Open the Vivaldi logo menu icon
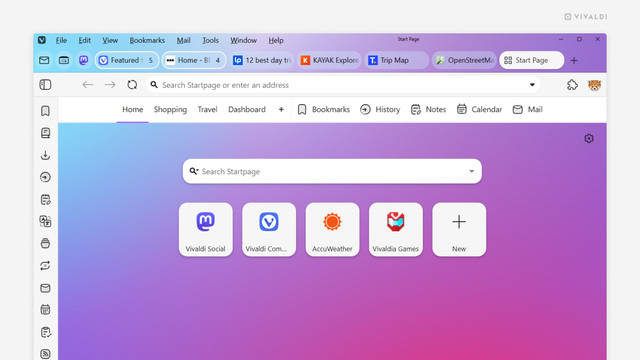 (42, 40)
